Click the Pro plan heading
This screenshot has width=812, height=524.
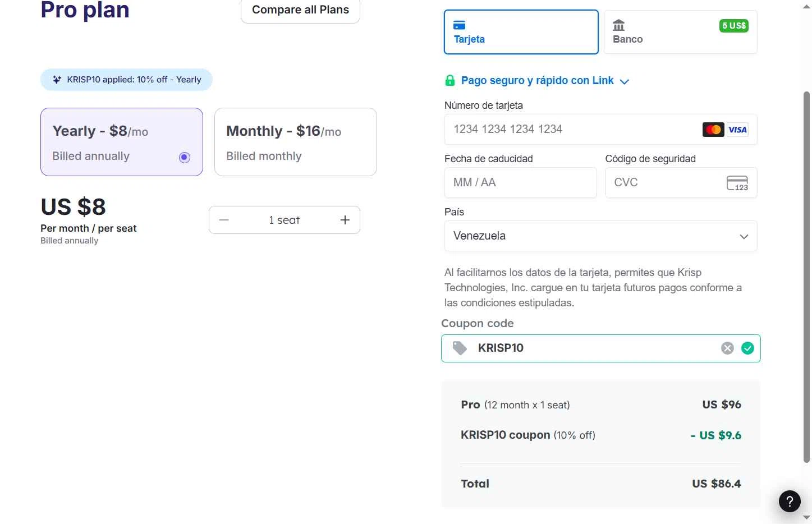85,10
